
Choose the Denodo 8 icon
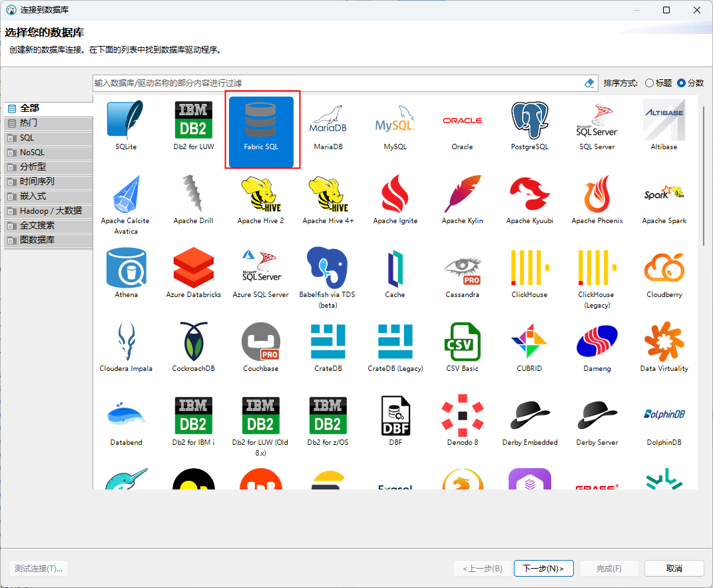[462, 416]
